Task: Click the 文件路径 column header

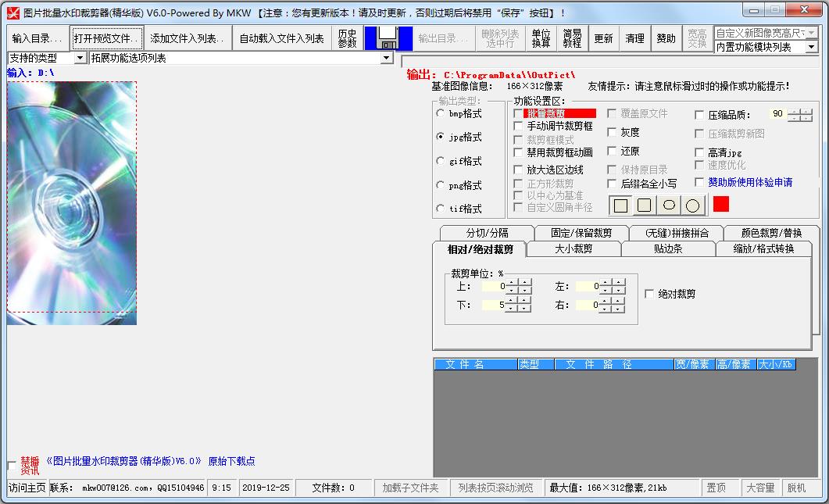Action: 614,364
